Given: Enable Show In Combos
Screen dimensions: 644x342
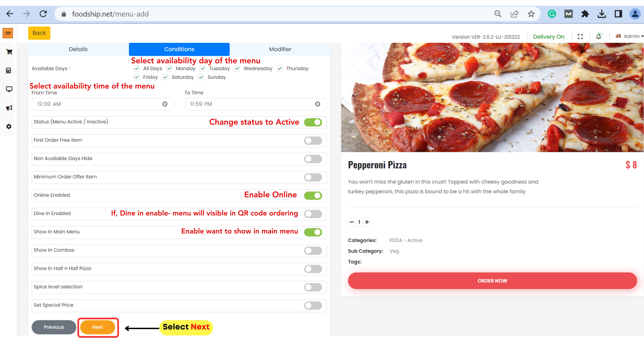Looking at the screenshot, I should [313, 251].
